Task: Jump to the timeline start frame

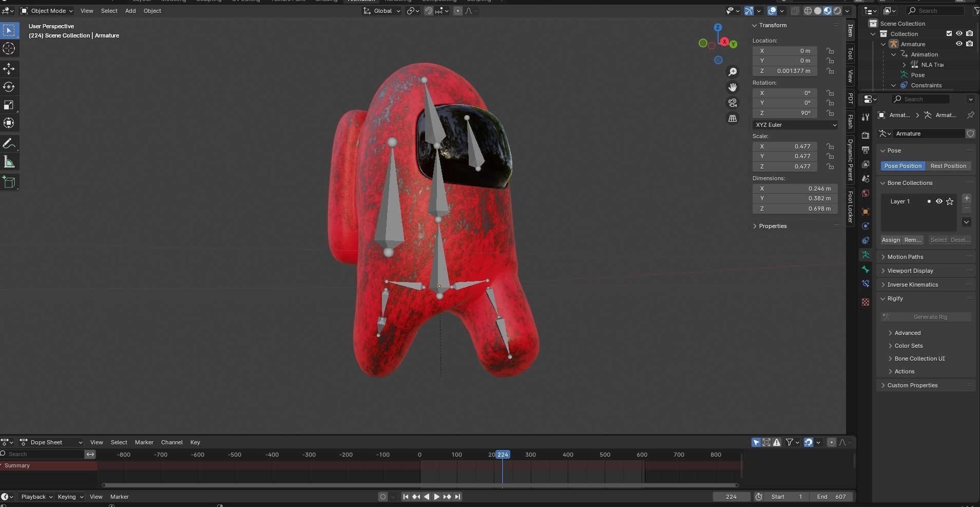Action: [406, 497]
